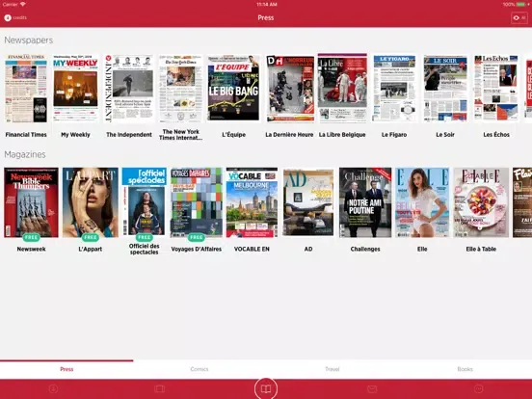Click the 'VOCABLE EN' title label

(x=252, y=249)
